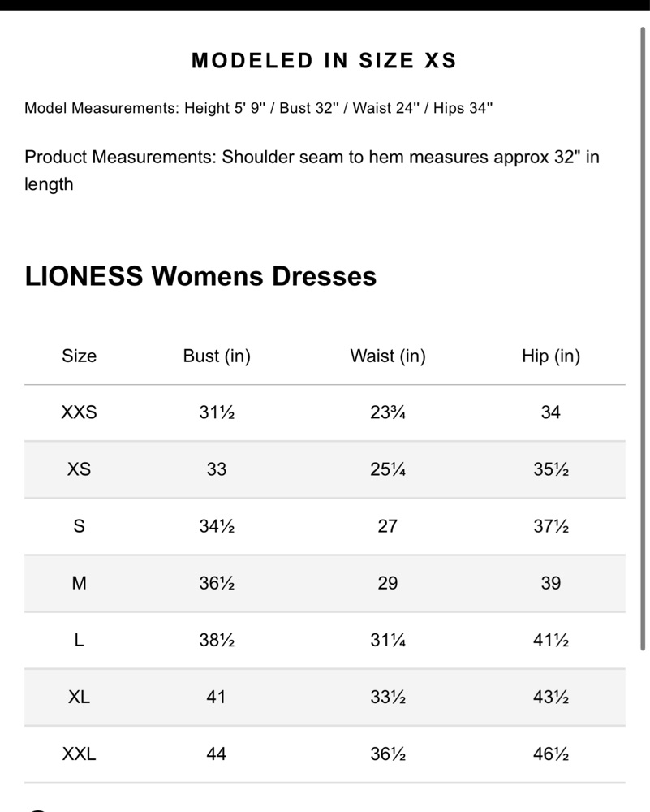Click the XXL hip value 46½
This screenshot has width=650, height=812.
point(551,754)
